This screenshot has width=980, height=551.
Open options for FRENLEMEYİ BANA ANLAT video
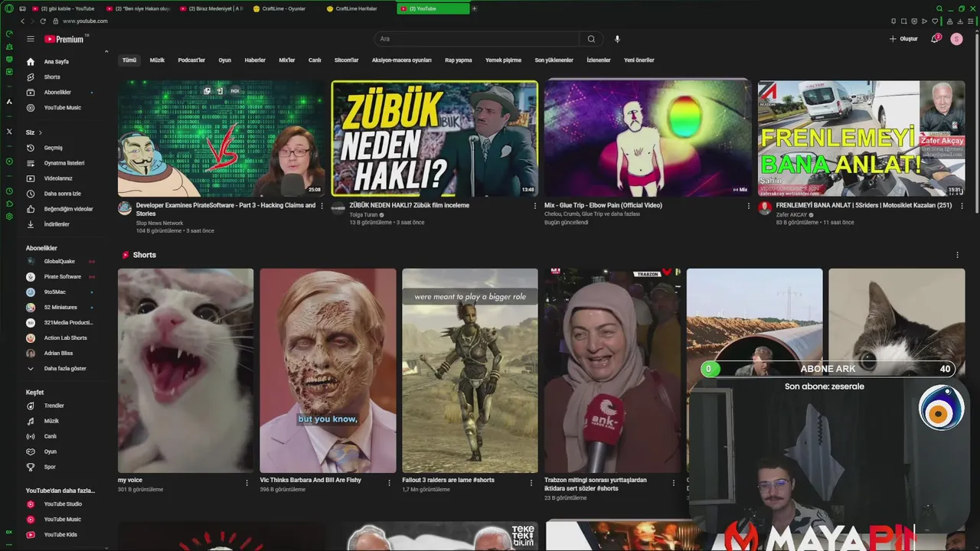962,206
